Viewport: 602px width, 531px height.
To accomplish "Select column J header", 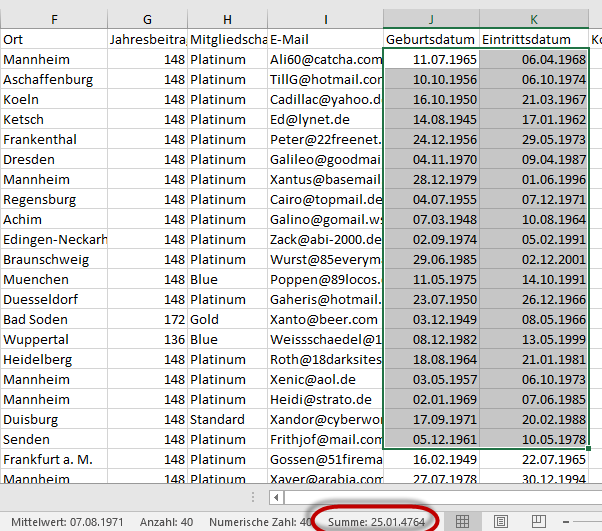I will [x=431, y=18].
